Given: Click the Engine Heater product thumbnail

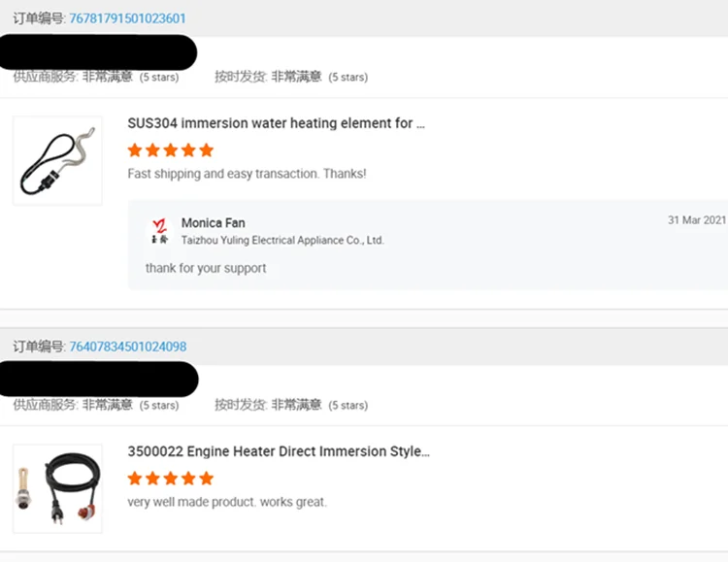Looking at the screenshot, I should [57, 488].
